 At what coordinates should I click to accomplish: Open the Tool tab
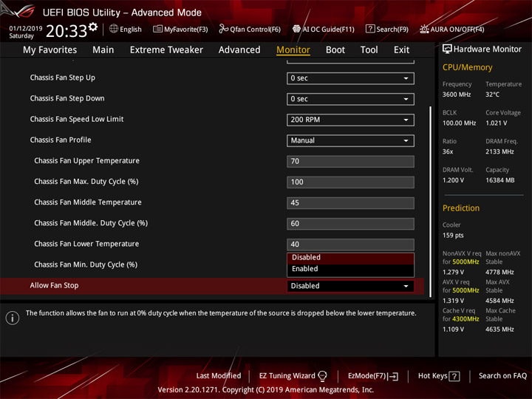point(369,50)
